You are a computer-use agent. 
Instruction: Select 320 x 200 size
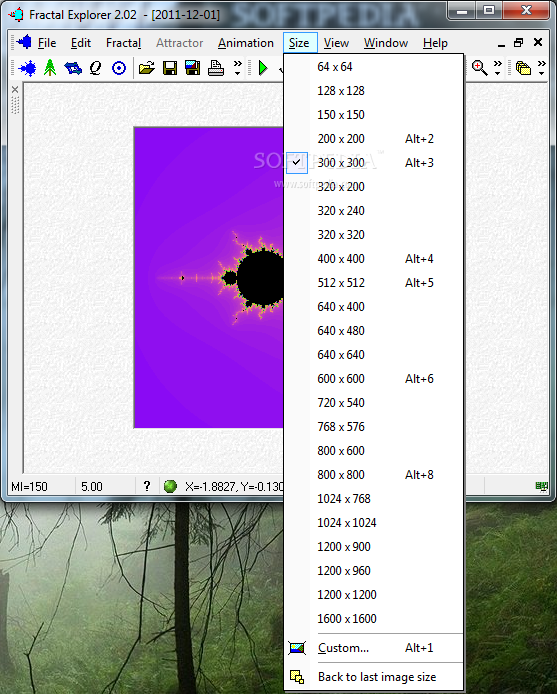pyautogui.click(x=374, y=187)
